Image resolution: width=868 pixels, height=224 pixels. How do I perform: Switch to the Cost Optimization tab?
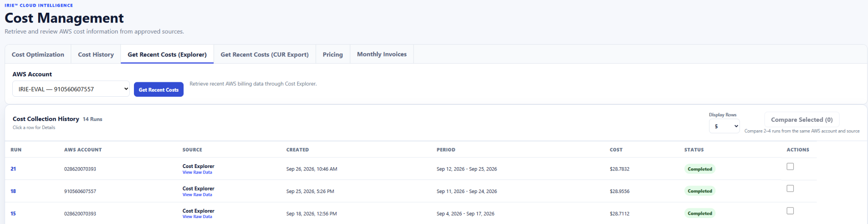(x=38, y=54)
